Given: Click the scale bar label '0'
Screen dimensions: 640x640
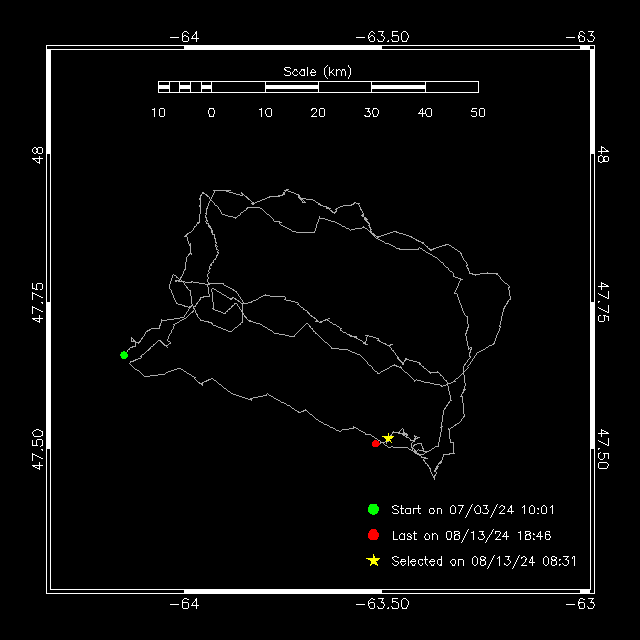Looking at the screenshot, I should pos(211,113).
